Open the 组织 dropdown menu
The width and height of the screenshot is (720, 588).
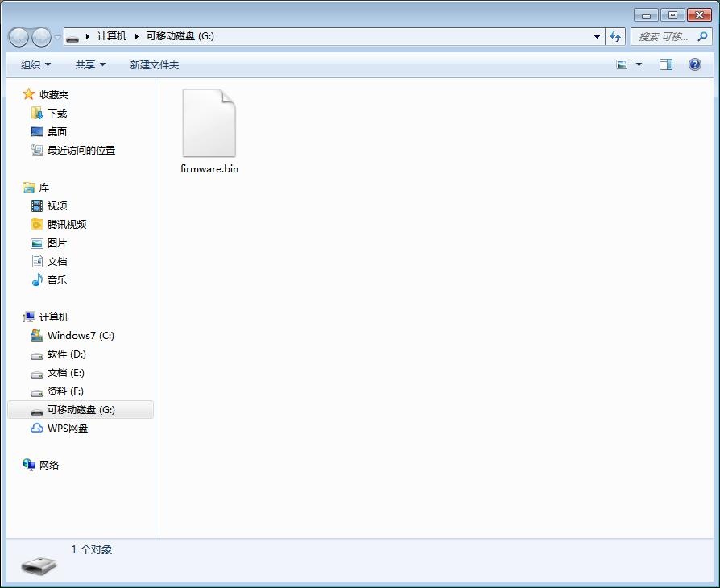click(35, 64)
